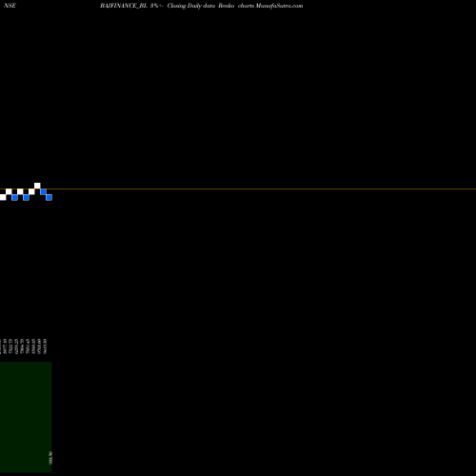Click the NSE exchange label
Screen dimensions: 476x476
point(10,6)
